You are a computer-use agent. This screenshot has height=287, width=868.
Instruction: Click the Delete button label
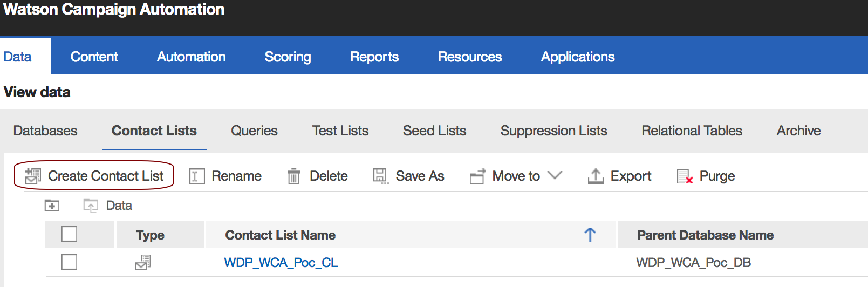click(x=329, y=176)
